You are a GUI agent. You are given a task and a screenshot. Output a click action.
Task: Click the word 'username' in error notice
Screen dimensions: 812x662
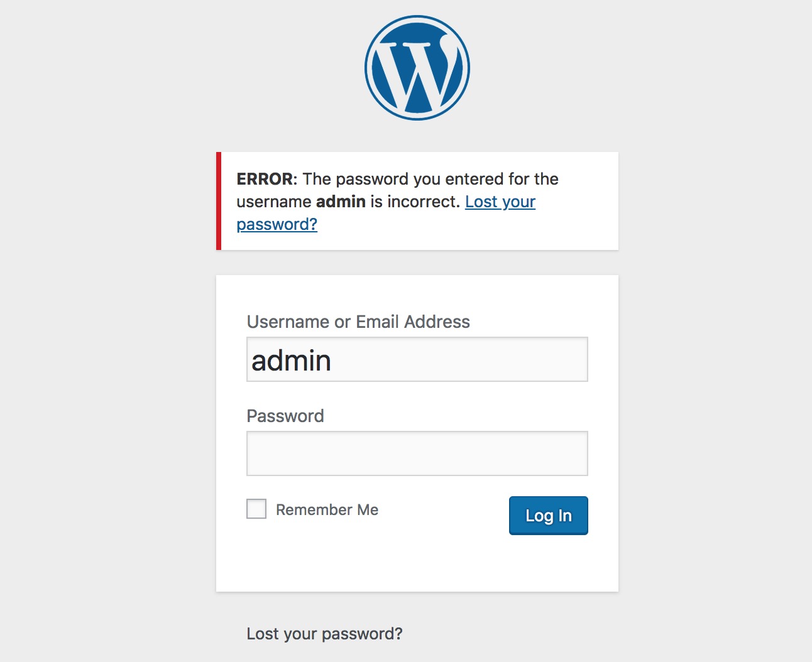273,202
